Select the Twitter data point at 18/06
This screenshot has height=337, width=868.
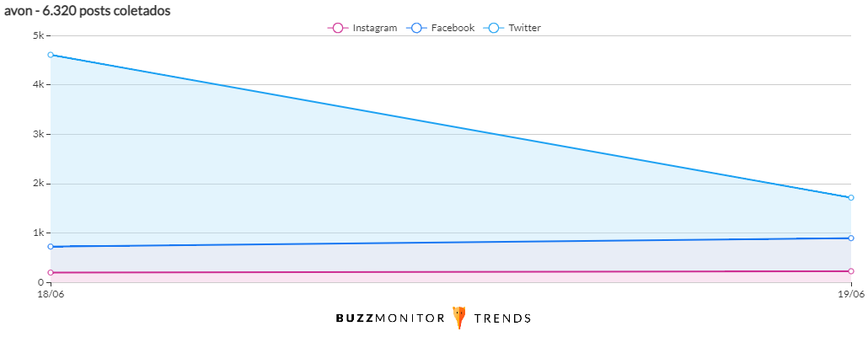(x=51, y=55)
